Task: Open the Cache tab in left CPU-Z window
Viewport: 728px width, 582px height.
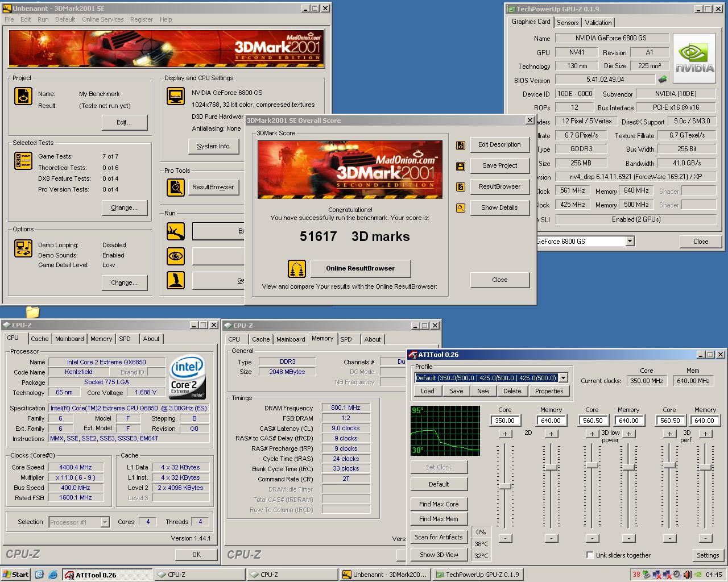Action: [39, 339]
